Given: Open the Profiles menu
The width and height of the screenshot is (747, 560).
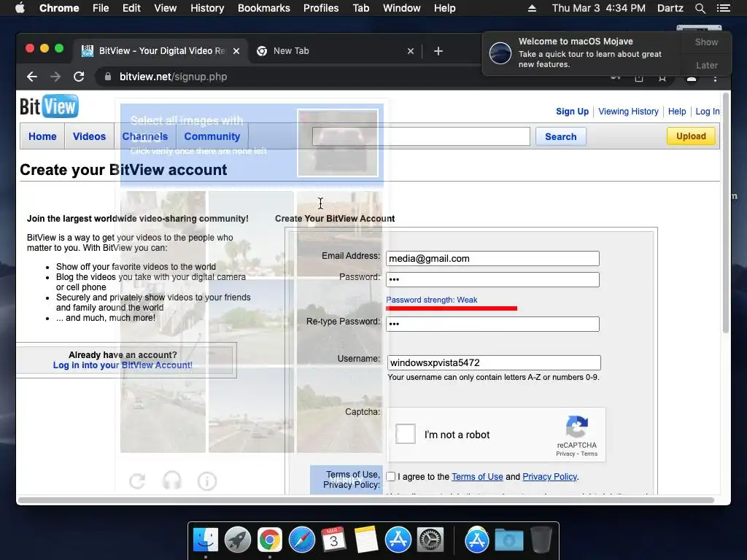Looking at the screenshot, I should [x=321, y=8].
